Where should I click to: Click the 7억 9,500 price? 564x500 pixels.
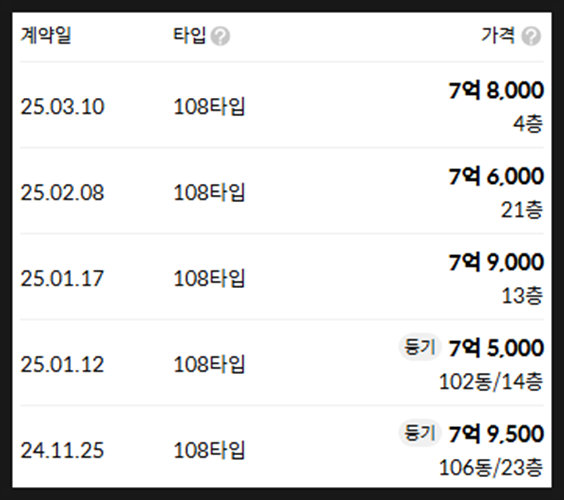click(496, 434)
